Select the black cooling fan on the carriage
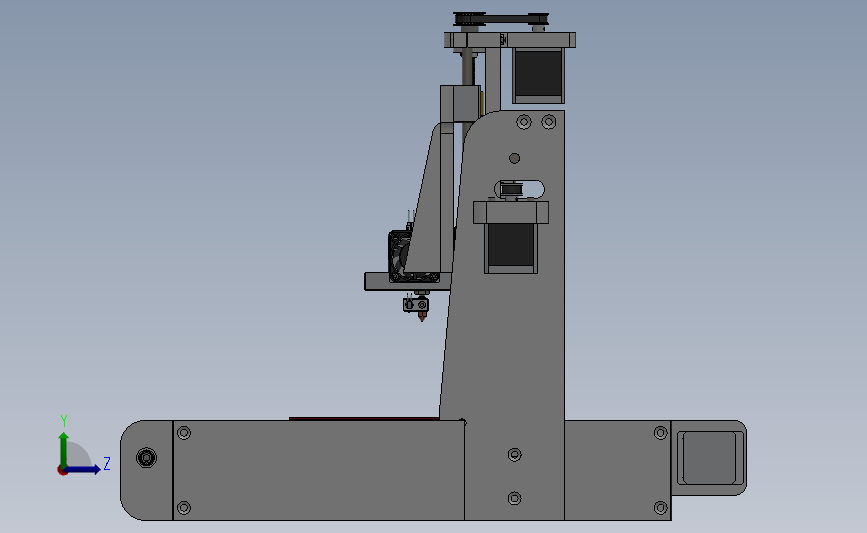 (399, 257)
